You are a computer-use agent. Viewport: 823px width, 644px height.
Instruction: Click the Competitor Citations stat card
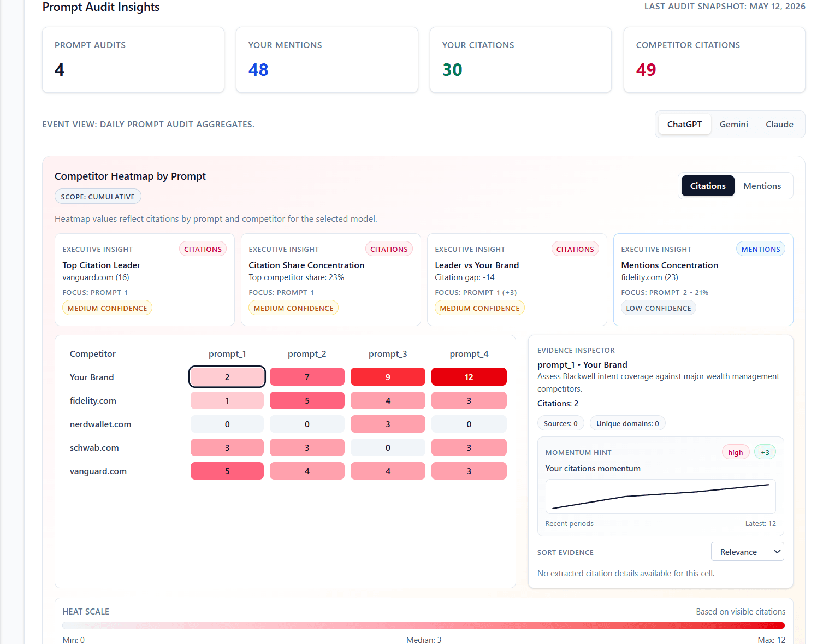(x=714, y=60)
